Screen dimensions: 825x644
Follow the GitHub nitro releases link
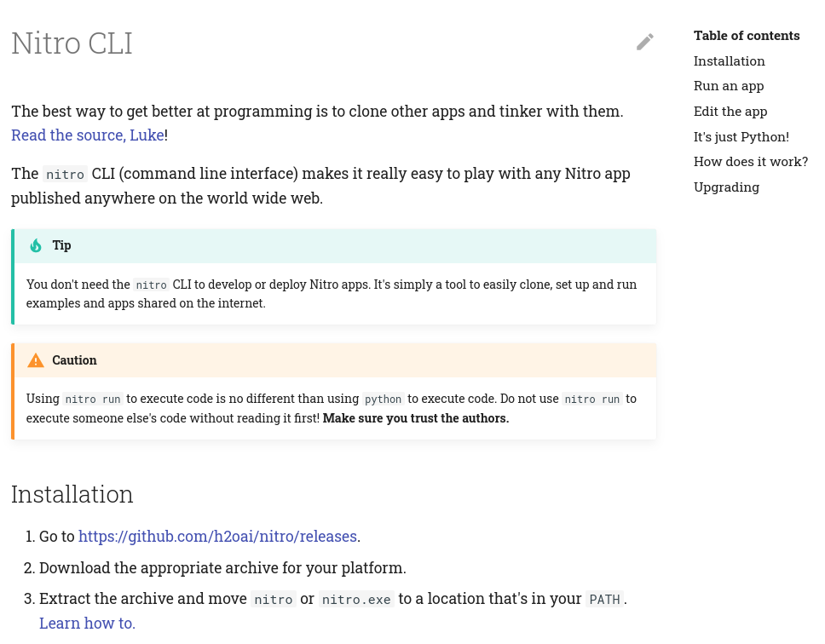217,536
